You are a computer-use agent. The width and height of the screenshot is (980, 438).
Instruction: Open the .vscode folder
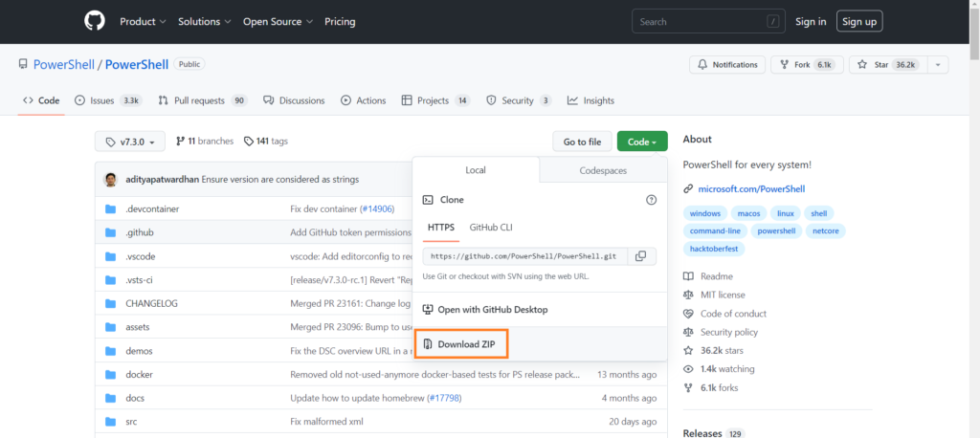coord(140,256)
